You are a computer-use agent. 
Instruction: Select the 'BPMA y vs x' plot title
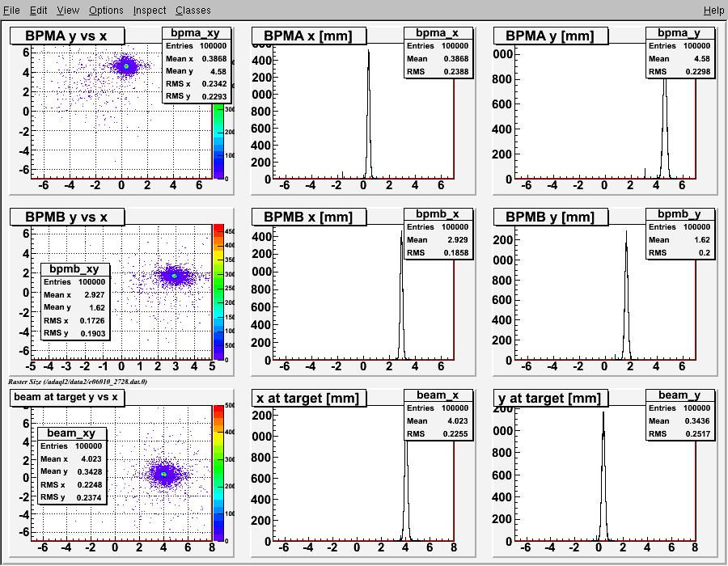coord(67,36)
